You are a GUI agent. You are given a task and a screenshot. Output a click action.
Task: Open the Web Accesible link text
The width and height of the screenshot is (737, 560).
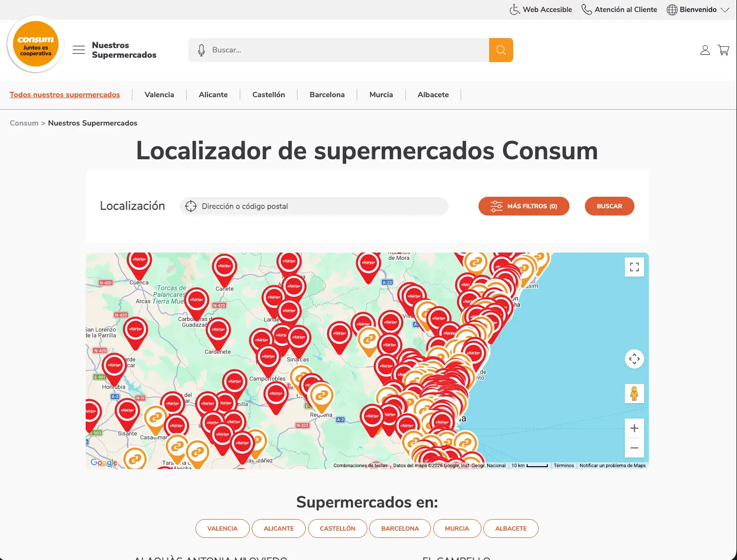point(547,10)
